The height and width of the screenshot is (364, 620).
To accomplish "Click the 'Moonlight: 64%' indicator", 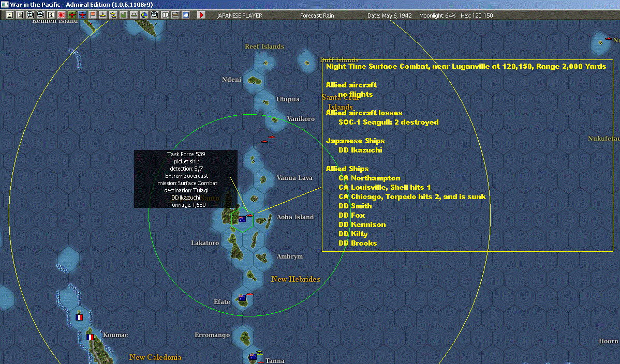I will (x=437, y=16).
